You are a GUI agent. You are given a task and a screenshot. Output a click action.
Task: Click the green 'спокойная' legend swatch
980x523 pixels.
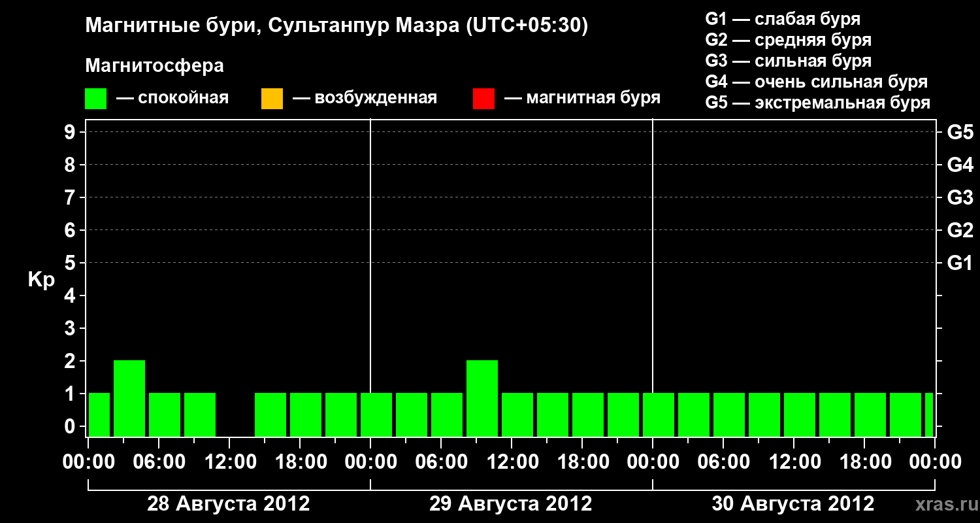pyautogui.click(x=96, y=99)
